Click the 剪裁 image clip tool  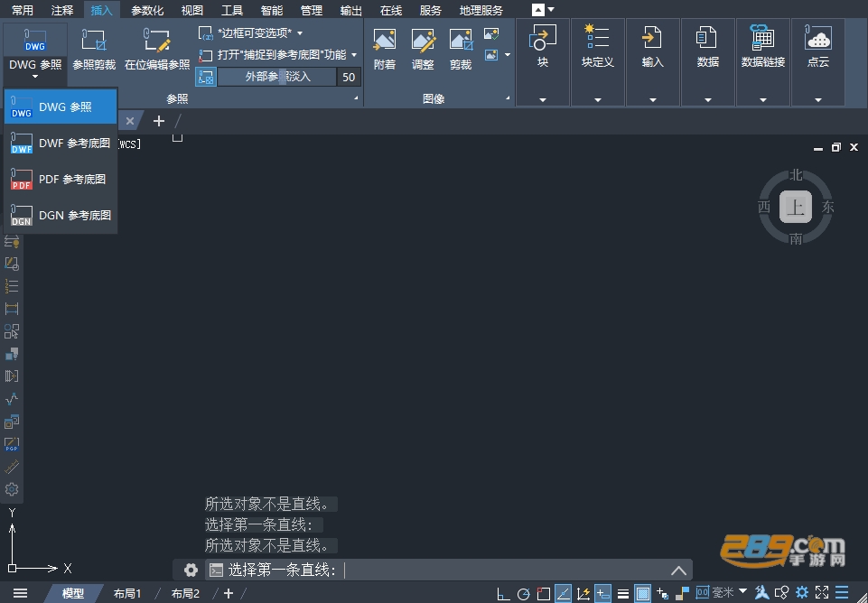(x=461, y=50)
